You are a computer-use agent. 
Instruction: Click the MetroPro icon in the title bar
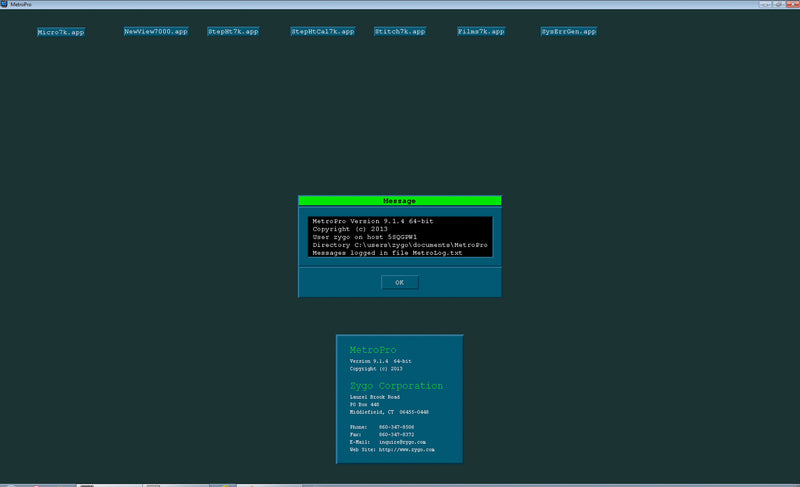(5, 4)
